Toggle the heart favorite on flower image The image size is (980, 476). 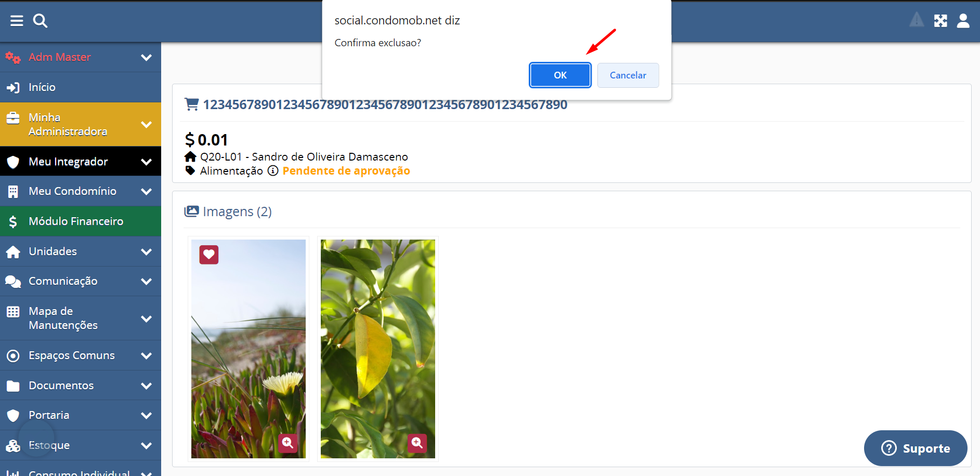tap(209, 255)
